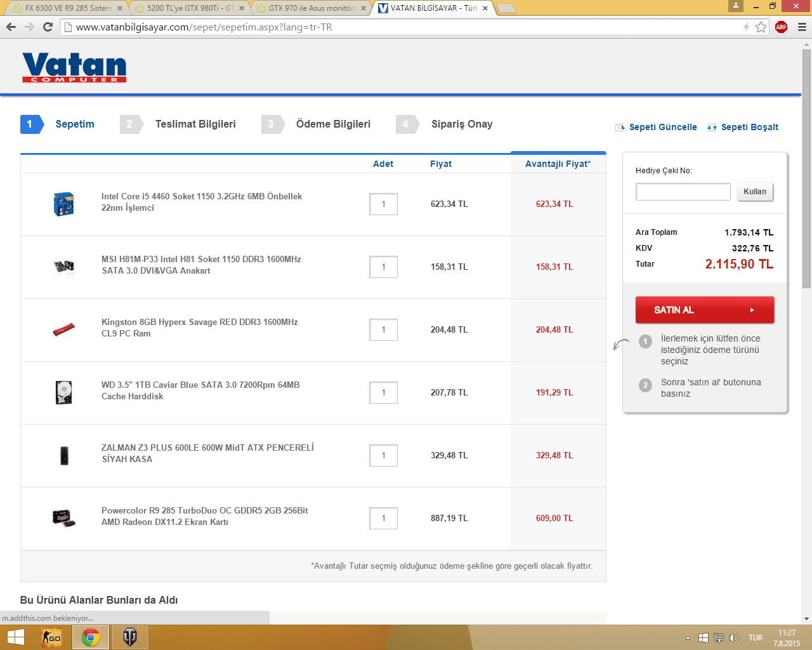Click the page vertical scrollbar thumb

[806, 168]
